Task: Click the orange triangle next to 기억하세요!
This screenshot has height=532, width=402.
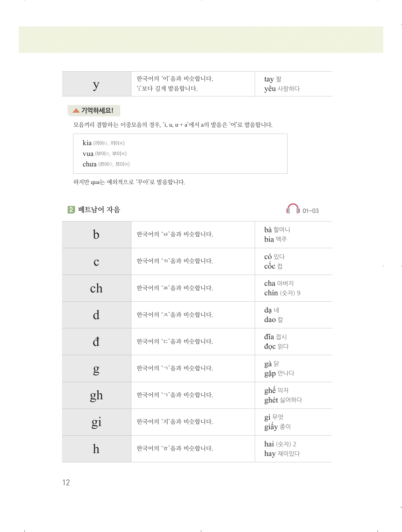Action: pyautogui.click(x=76, y=111)
